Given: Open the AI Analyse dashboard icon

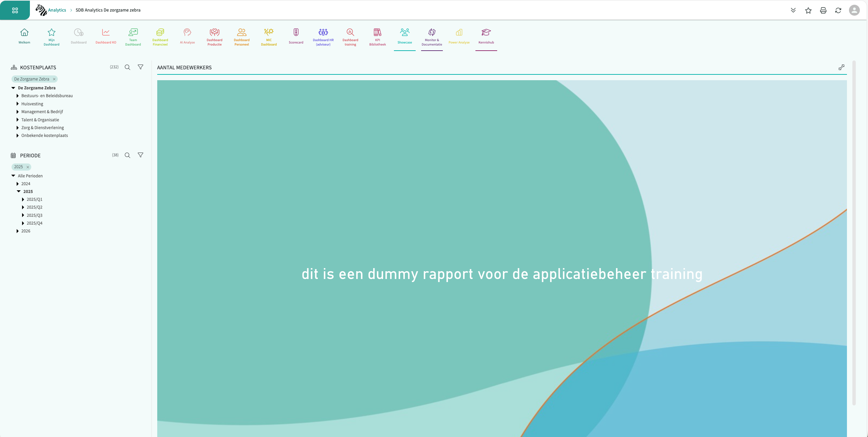Looking at the screenshot, I should tap(187, 33).
